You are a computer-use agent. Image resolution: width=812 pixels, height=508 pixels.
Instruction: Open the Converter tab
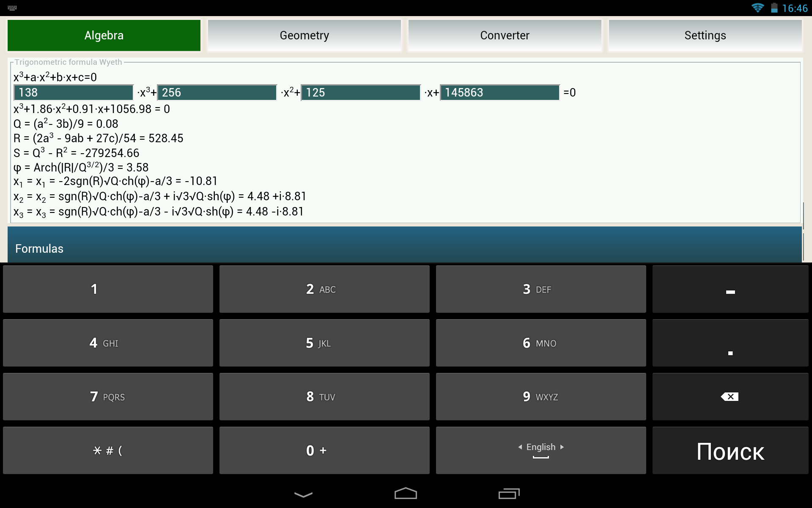tap(505, 36)
